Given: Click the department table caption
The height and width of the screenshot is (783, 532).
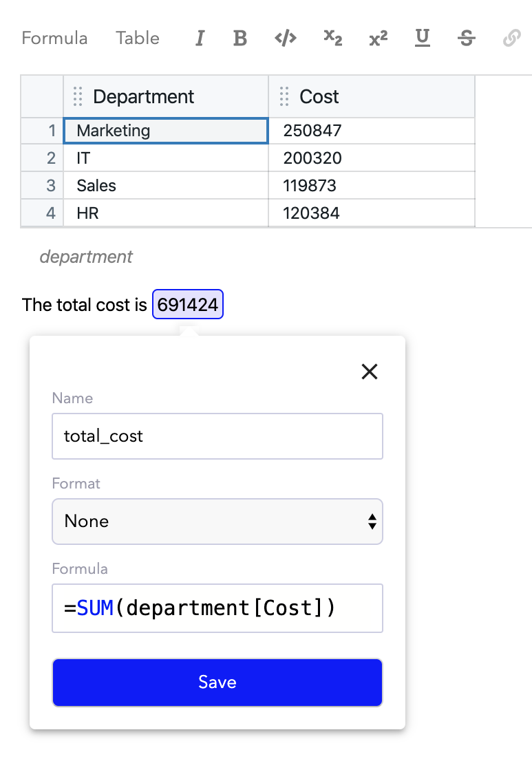Looking at the screenshot, I should tap(86, 257).
